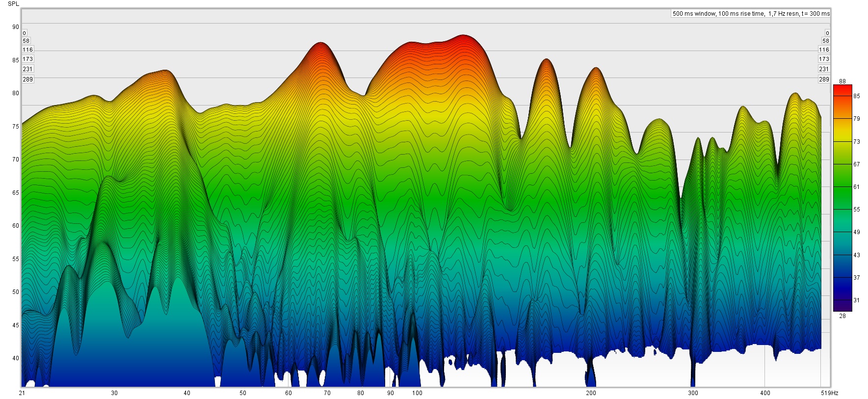Click the 80 dB label on SPL axis
Viewport: 868px width, 399px height.
pyautogui.click(x=16, y=93)
